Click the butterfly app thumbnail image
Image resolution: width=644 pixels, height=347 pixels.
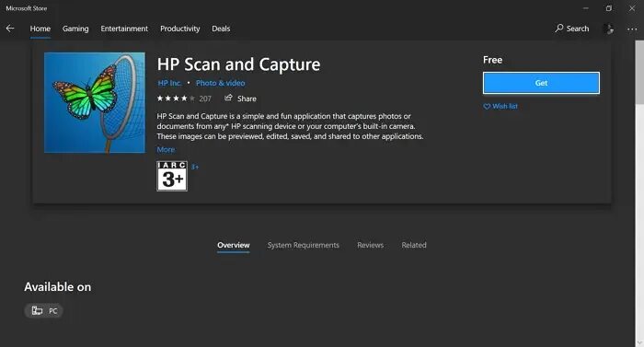95,102
